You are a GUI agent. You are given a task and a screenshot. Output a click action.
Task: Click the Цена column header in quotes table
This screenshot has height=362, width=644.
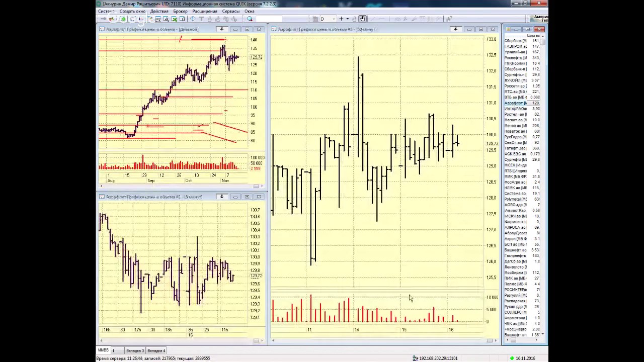click(x=533, y=35)
